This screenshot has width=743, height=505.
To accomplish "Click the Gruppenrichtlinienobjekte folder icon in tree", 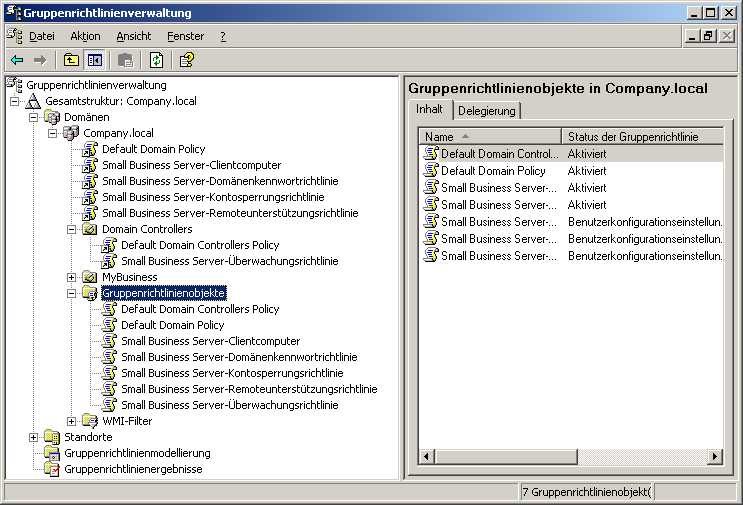I will (x=90, y=293).
